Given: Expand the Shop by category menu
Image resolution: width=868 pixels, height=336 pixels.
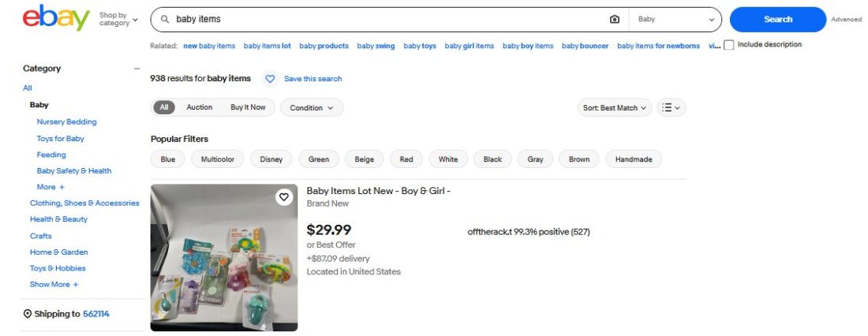Looking at the screenshot, I should [118, 19].
